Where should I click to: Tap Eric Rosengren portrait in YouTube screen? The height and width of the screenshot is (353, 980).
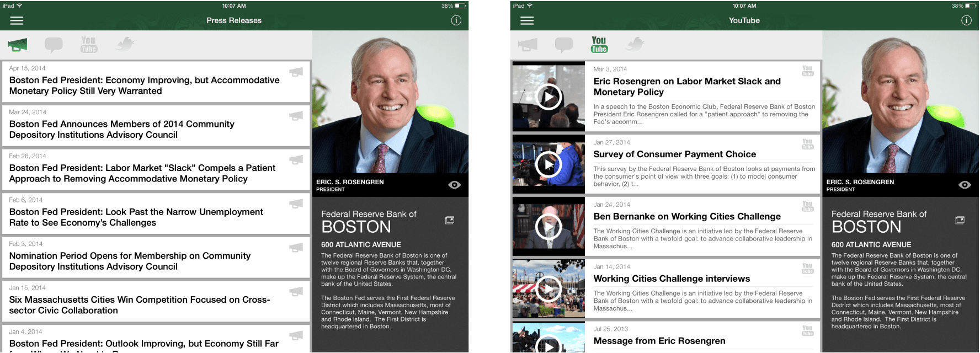[901, 102]
